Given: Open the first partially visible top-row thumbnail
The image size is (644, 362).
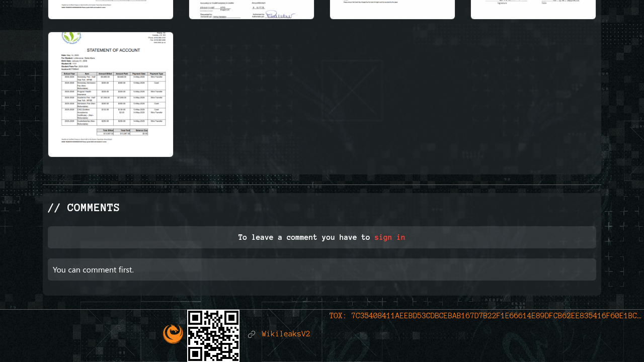Looking at the screenshot, I should (111, 9).
